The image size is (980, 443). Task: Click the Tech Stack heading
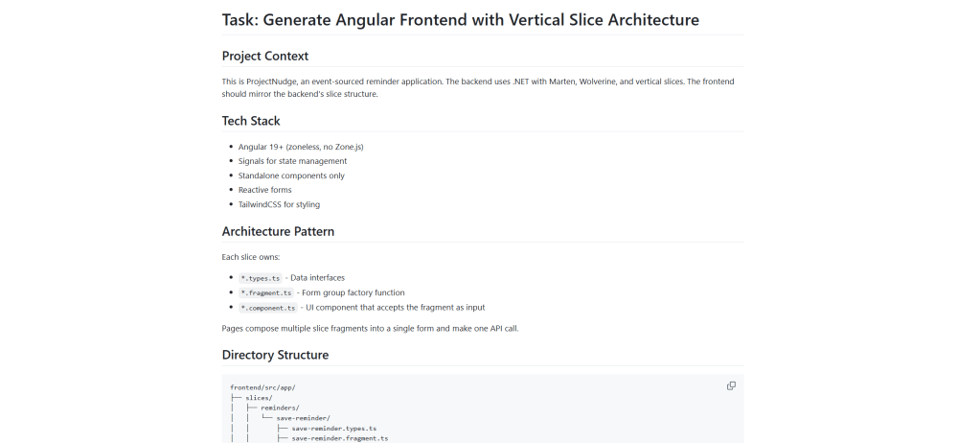point(251,121)
